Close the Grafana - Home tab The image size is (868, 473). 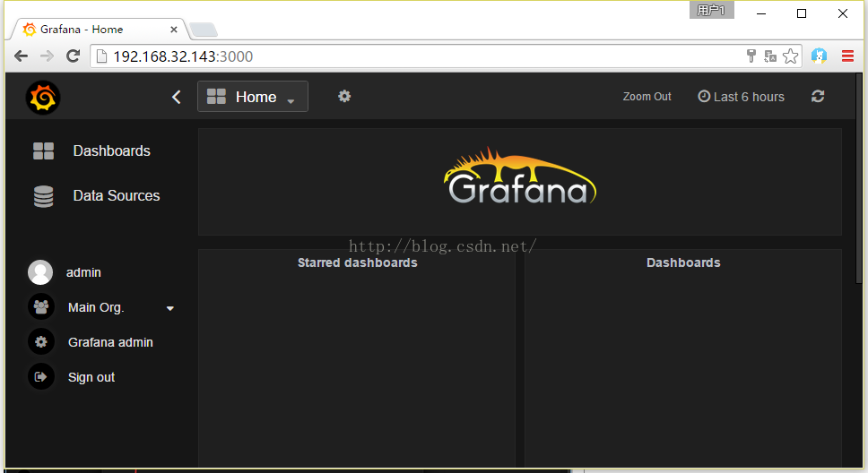174,30
